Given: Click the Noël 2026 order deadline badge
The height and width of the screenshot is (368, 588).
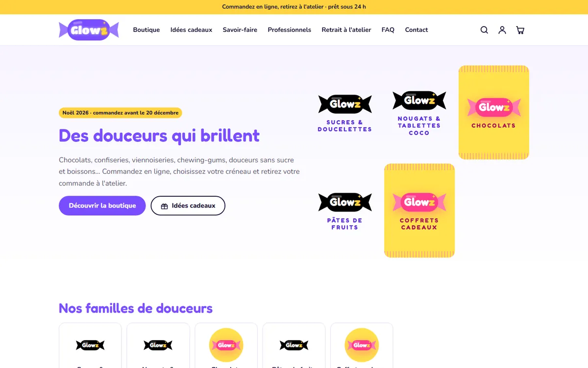Looking at the screenshot, I should [121, 113].
